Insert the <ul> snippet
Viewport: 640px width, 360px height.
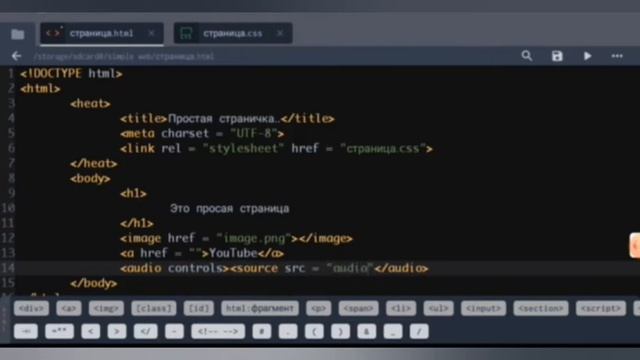(x=438, y=308)
